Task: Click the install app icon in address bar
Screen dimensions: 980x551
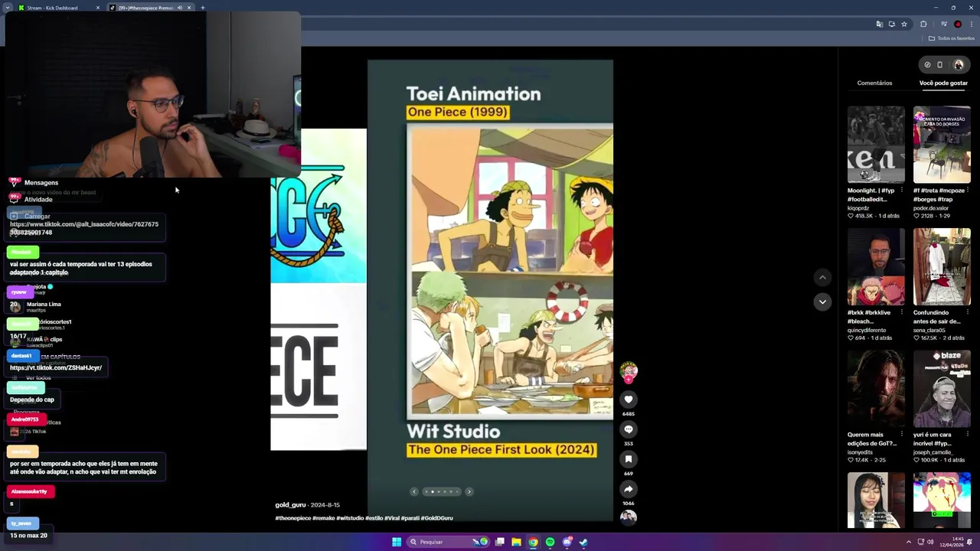Action: tap(891, 24)
